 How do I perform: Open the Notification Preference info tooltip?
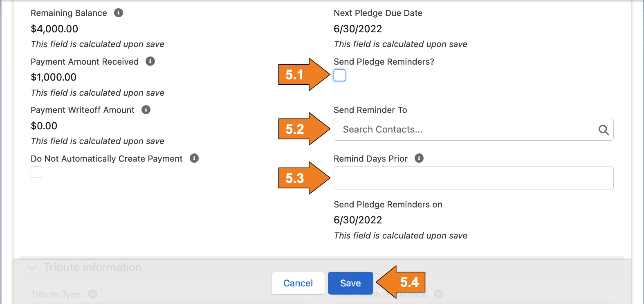437,294
